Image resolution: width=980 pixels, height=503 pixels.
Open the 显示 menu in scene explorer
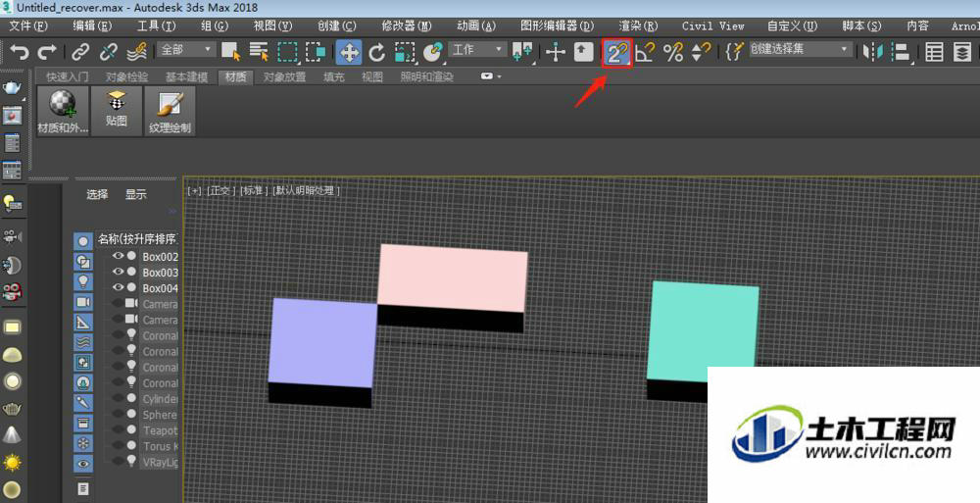135,194
